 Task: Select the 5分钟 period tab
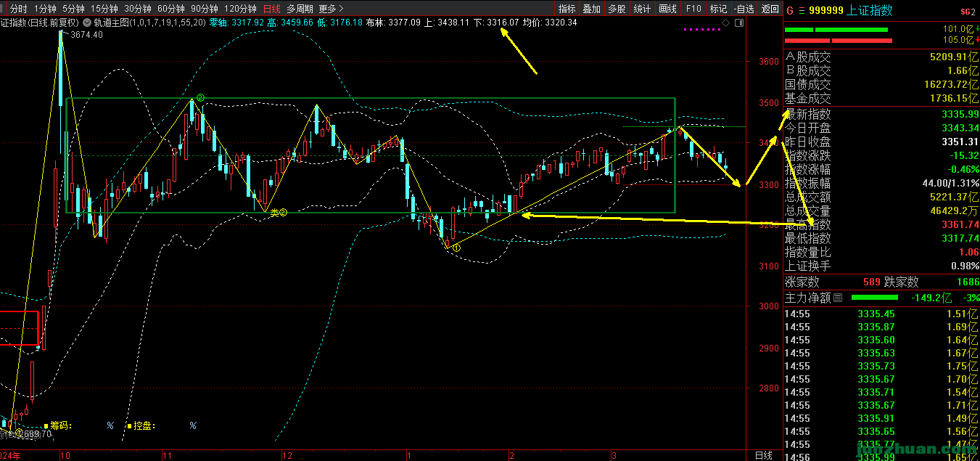coord(73,9)
